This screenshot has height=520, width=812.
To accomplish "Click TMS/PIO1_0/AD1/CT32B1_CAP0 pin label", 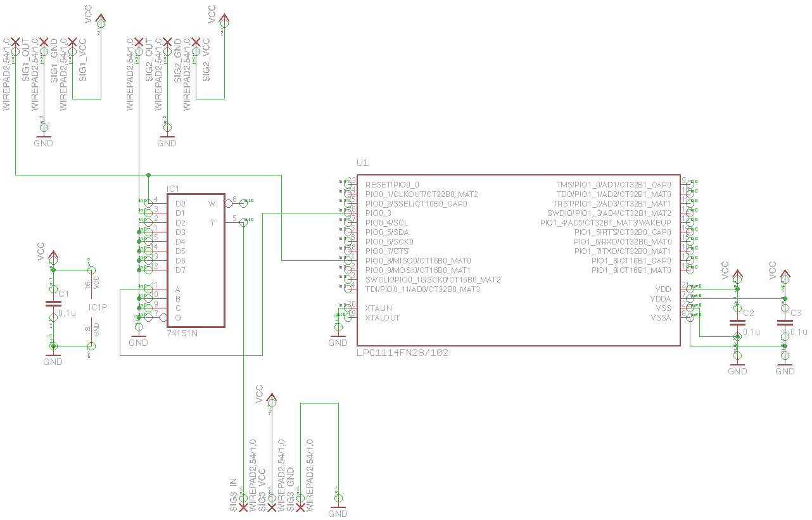I will coord(614,185).
